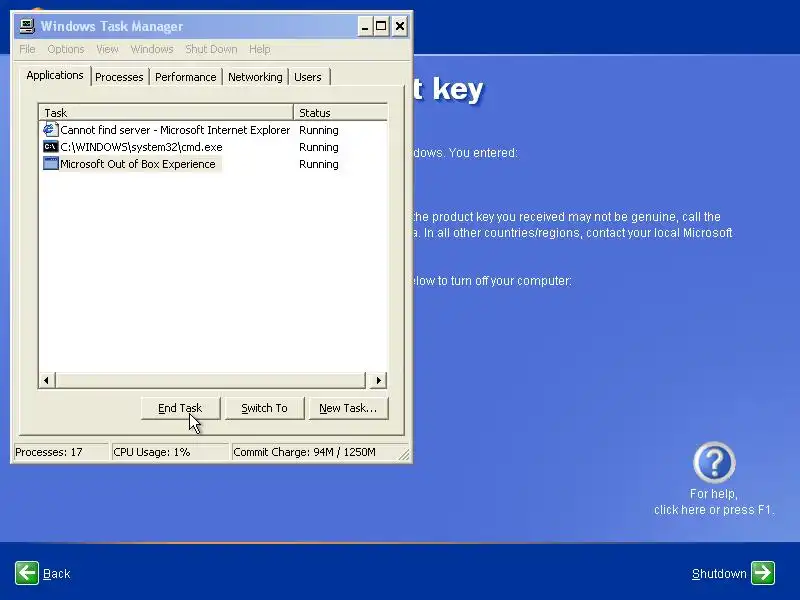The width and height of the screenshot is (800, 600).
Task: Click the green Shutdown arrow icon
Action: 763,573
